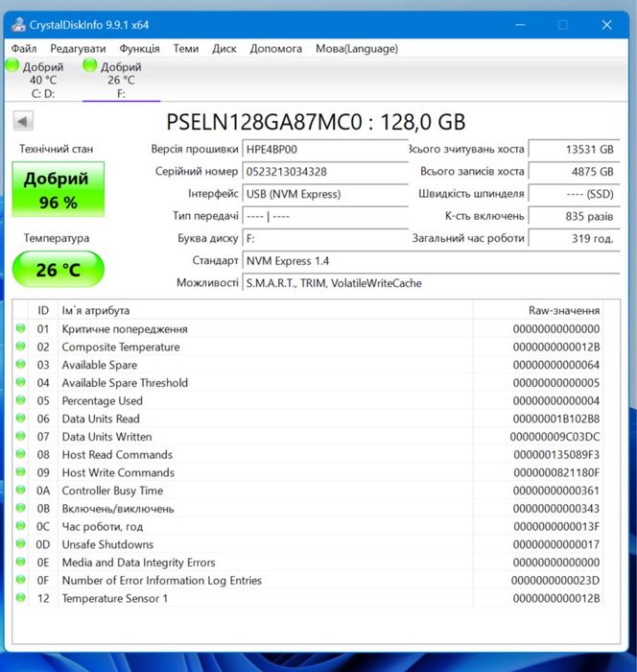Click the ID column header
The image size is (637, 672).
(43, 310)
